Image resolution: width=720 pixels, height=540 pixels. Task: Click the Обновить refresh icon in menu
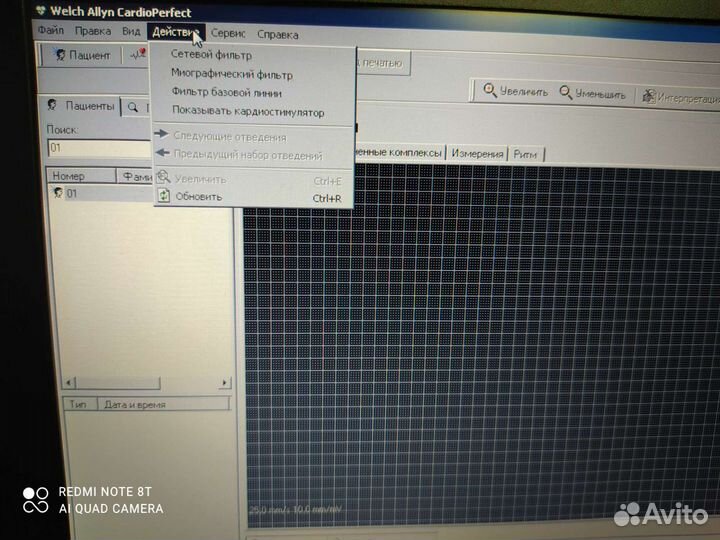[163, 197]
